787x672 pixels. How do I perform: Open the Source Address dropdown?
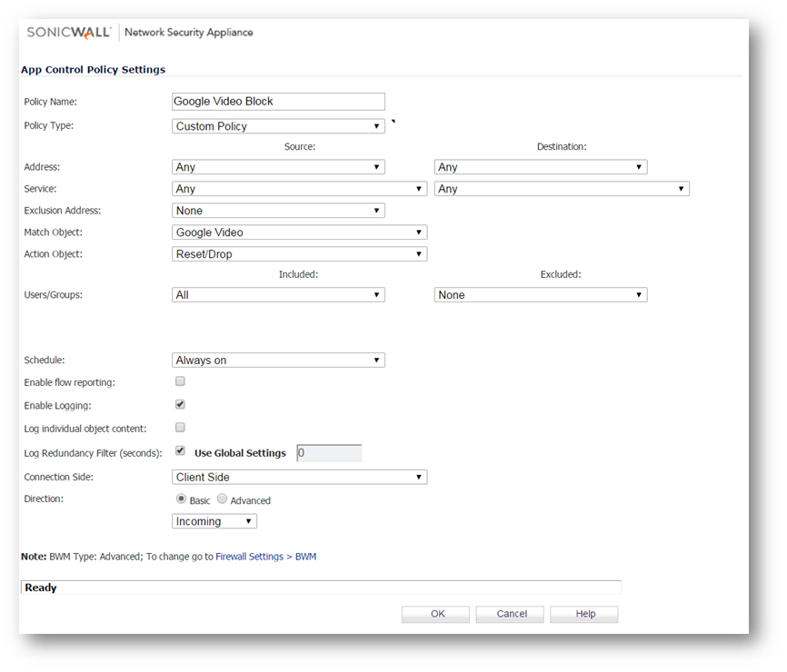[278, 167]
